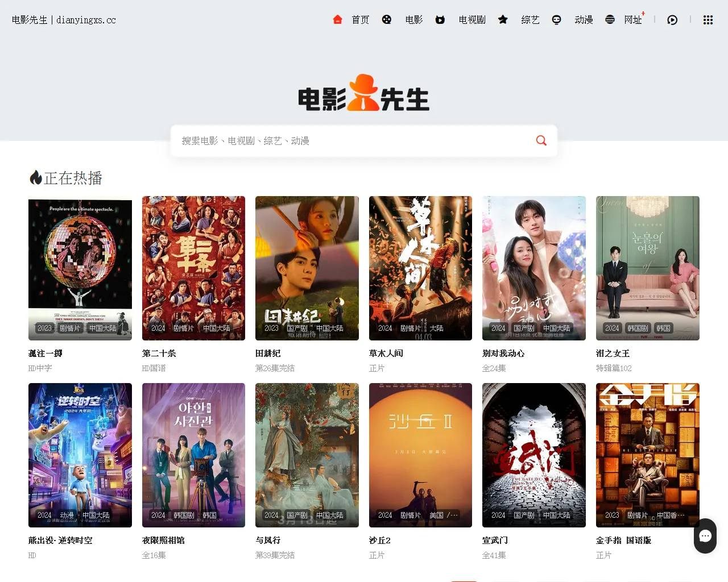Click the TV icon beside 电视剧
This screenshot has height=582, width=728.
[440, 20]
